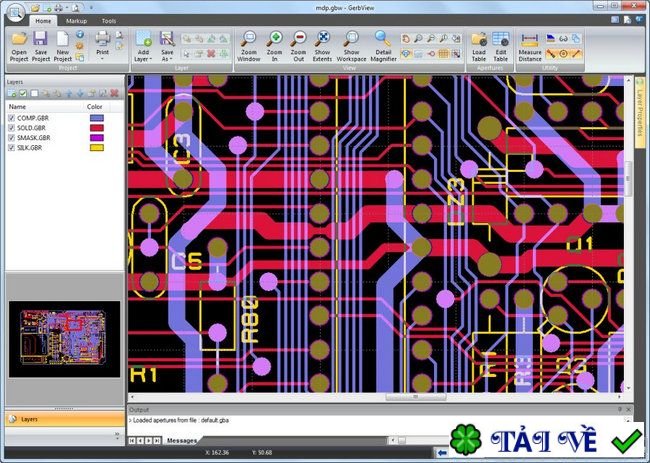Click the SMASK.GBR purple color swatch
This screenshot has height=463, width=650.
click(x=97, y=138)
